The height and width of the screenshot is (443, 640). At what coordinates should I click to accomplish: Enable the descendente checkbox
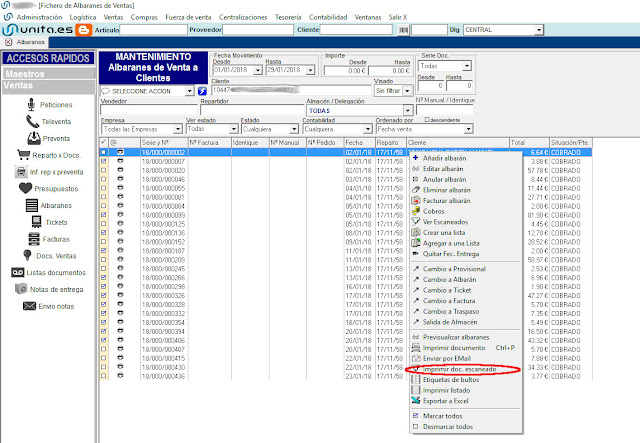click(428, 119)
